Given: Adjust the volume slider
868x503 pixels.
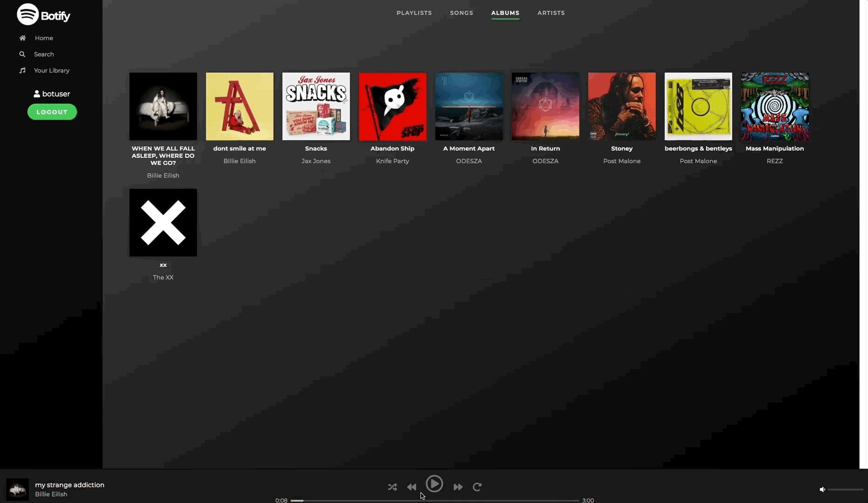Looking at the screenshot, I should 845,489.
